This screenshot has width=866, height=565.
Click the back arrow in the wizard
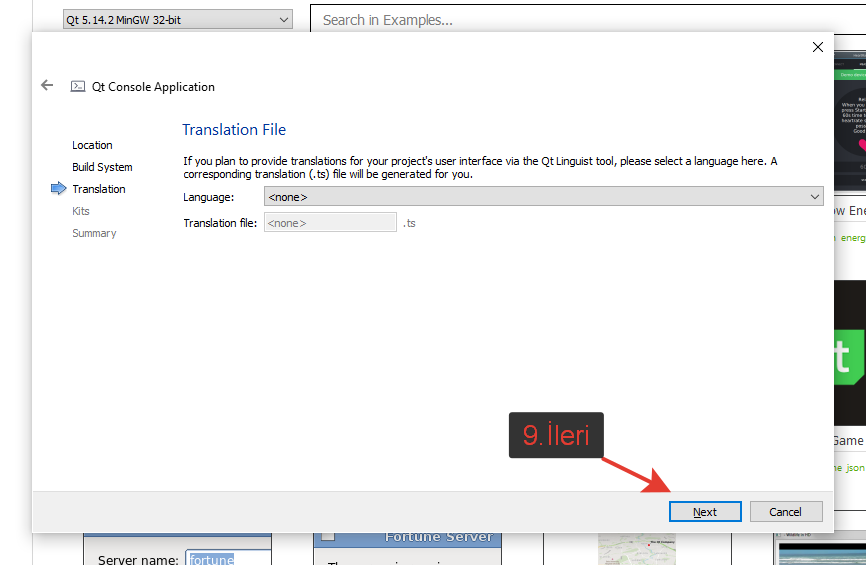pos(47,86)
